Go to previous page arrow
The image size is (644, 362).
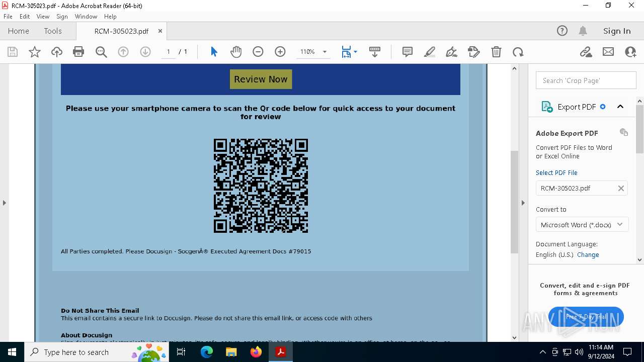point(123,52)
